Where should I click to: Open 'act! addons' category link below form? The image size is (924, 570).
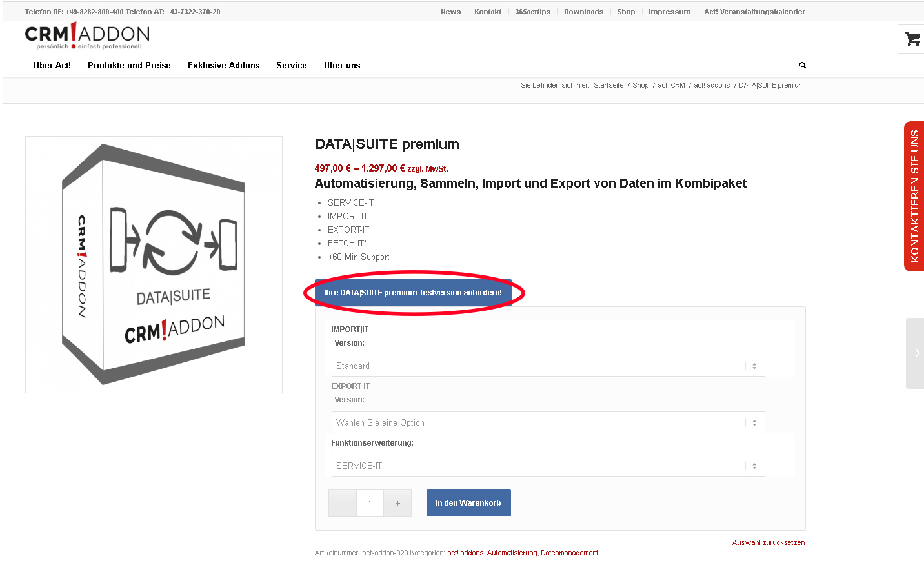[465, 553]
